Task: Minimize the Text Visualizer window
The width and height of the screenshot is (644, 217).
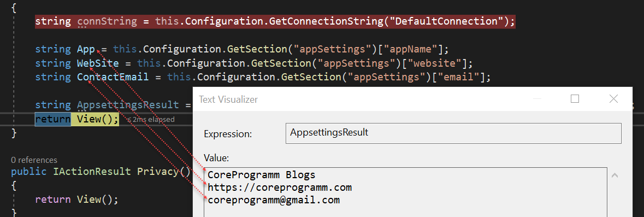Action: [536, 98]
